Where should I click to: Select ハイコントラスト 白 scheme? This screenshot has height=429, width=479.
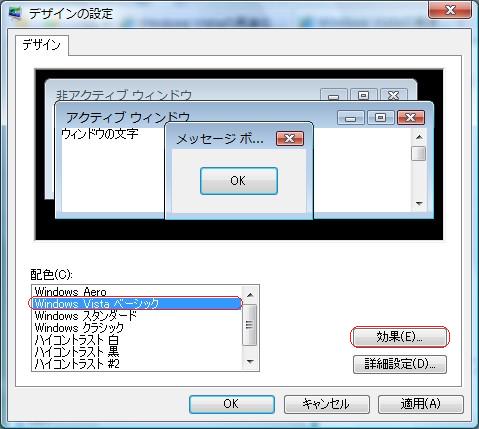pyautogui.click(x=137, y=340)
